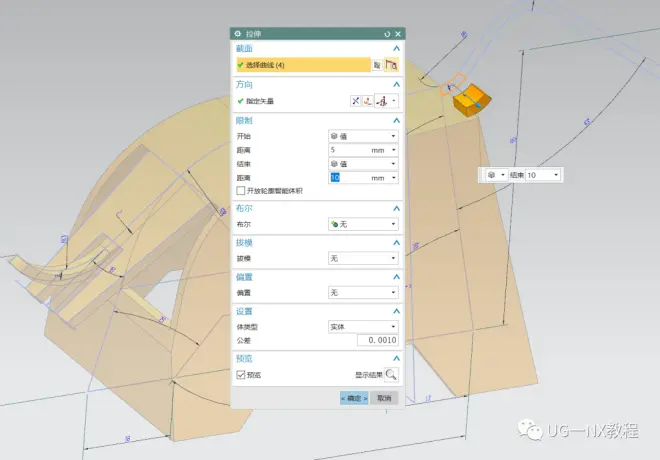The width and height of the screenshot is (660, 460).
Task: Open the on-screen 结束 value dropdown in viewport
Action: click(555, 174)
